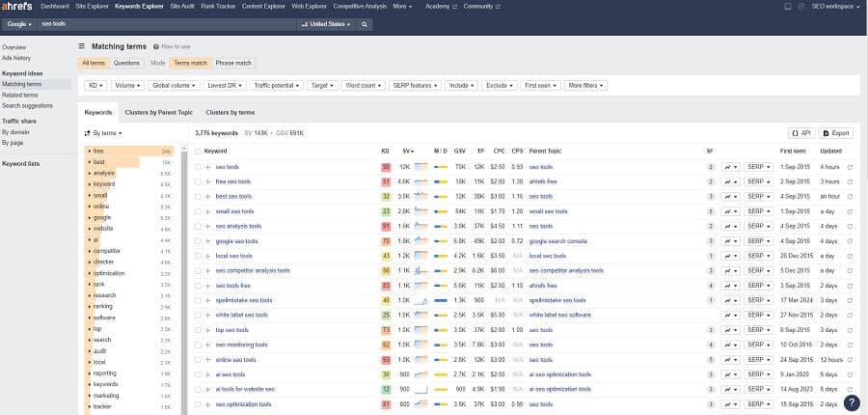This screenshot has width=868, height=415.
Task: Open Rank Tracker in top navigation
Action: [218, 7]
